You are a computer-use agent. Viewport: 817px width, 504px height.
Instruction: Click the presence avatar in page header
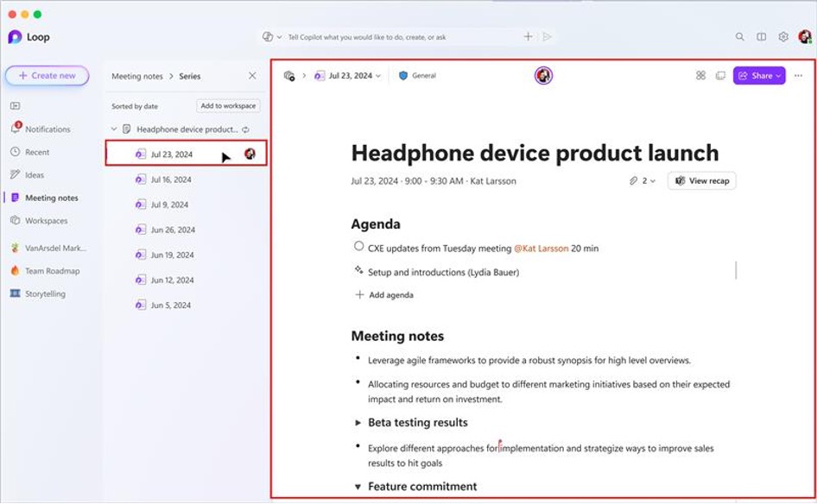click(x=543, y=75)
